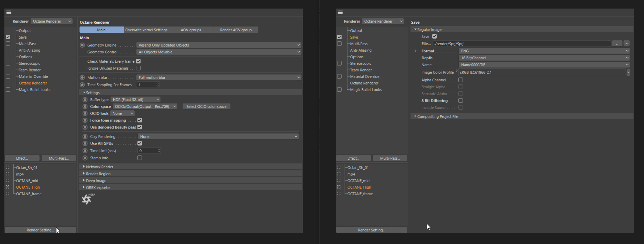Activate Octan_Sh_01 preset icon in the Save settings window

pos(339,167)
